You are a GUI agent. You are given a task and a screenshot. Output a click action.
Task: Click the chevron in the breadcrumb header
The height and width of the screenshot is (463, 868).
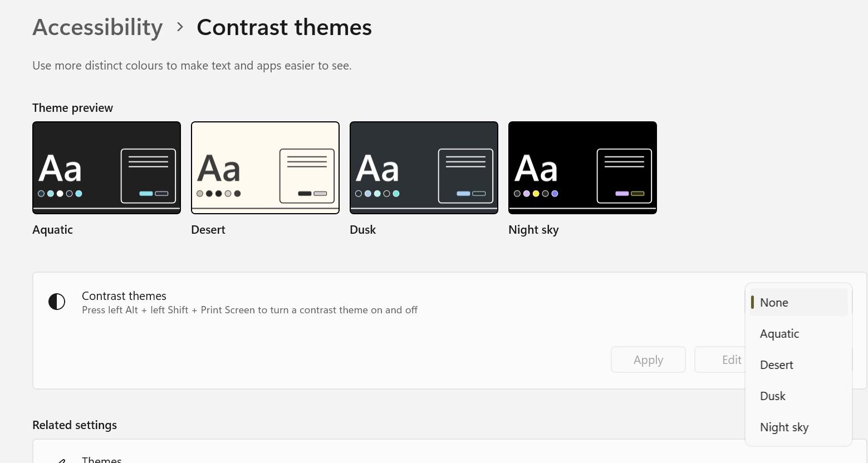pyautogui.click(x=179, y=27)
